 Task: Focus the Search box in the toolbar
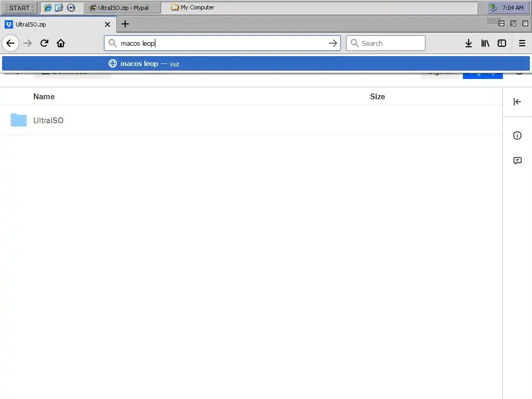[385, 43]
